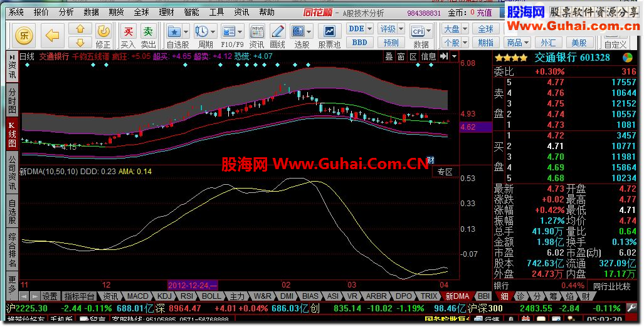
Task: Click the wrench settings icon in status bar
Action: coord(631,308)
